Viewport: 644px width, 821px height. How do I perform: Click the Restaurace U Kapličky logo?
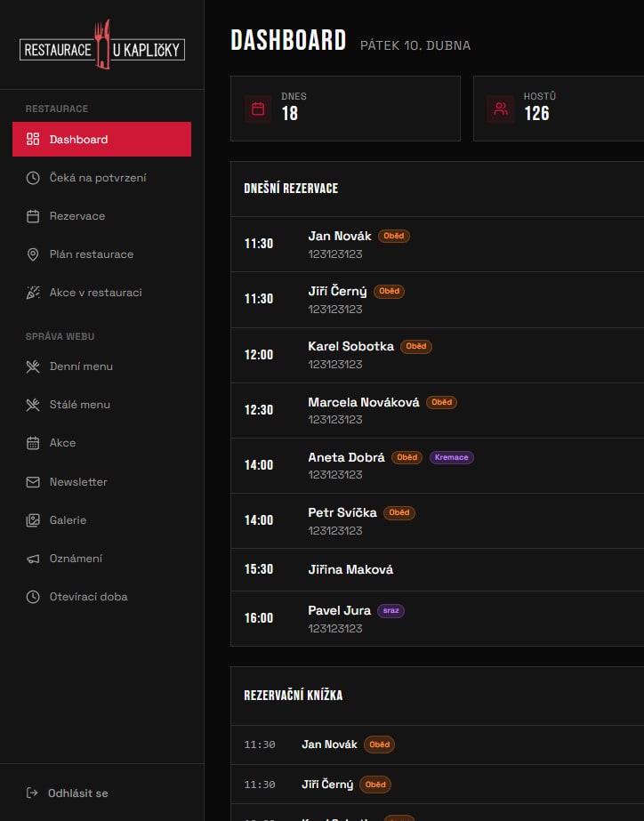(x=102, y=49)
